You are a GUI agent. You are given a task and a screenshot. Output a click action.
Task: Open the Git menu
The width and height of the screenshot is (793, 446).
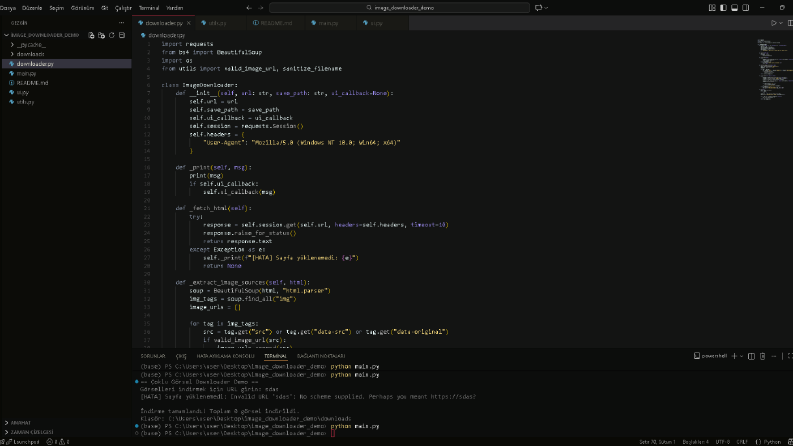tap(105, 8)
